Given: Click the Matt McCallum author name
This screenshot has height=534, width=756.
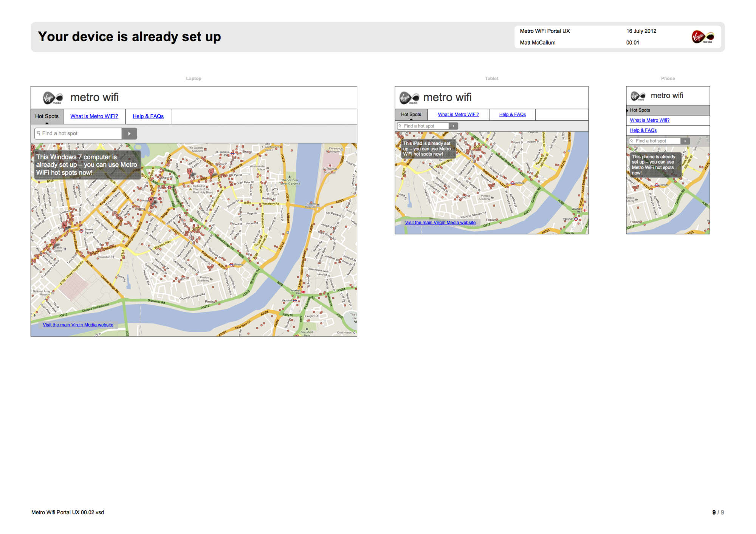Looking at the screenshot, I should tap(538, 43).
